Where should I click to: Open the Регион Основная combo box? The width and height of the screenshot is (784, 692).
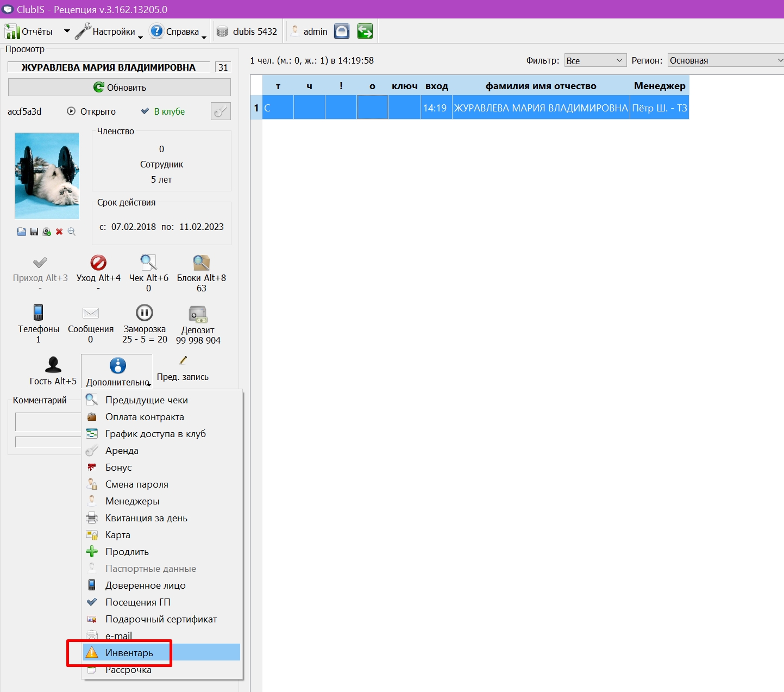(x=726, y=60)
